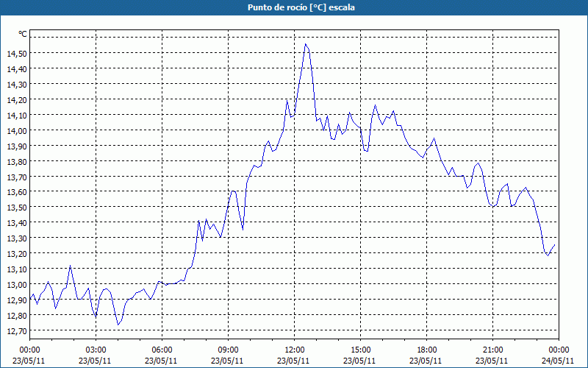
Task: Click the 13,10 y-axis label
Action: [17, 269]
